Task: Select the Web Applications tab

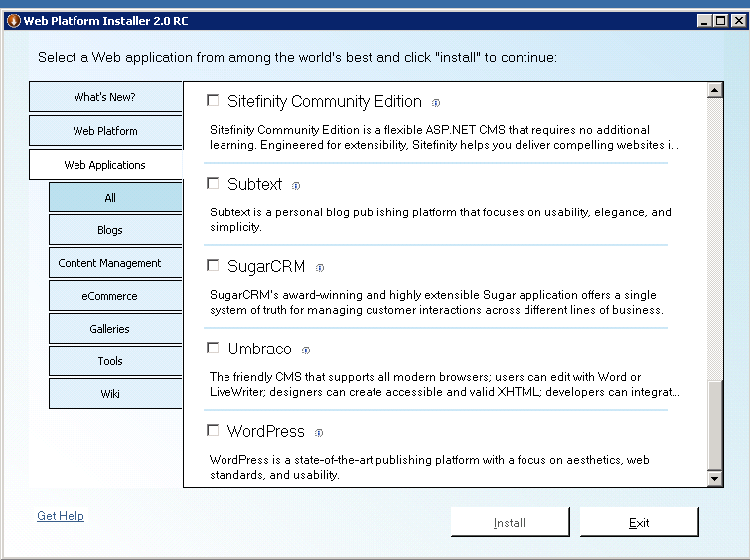Action: 105,165
